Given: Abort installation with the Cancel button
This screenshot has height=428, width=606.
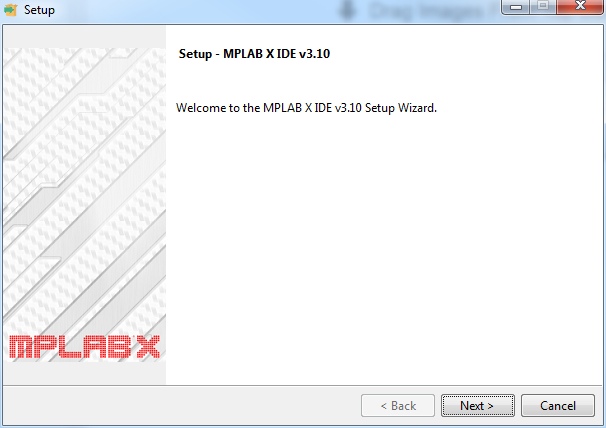Looking at the screenshot, I should tap(558, 406).
